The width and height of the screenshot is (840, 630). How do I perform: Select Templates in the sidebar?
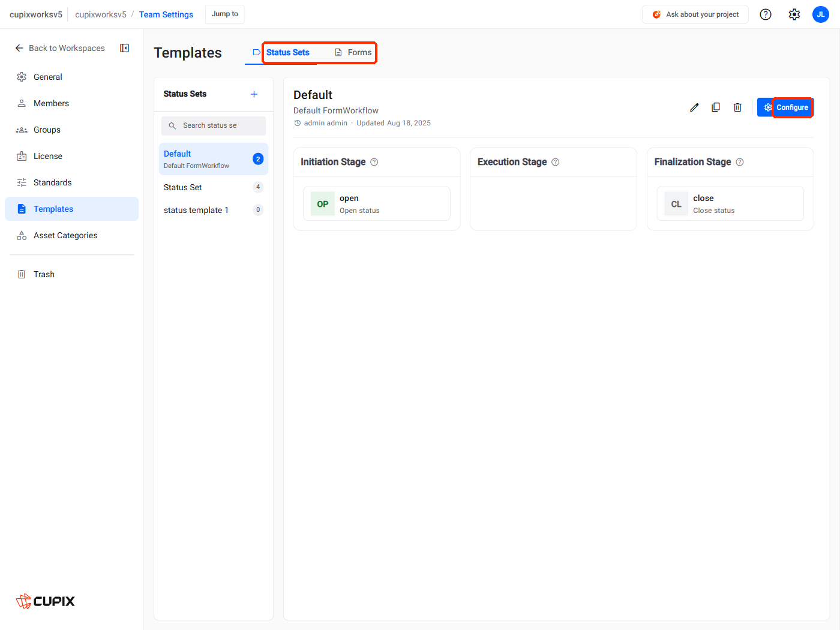click(71, 209)
